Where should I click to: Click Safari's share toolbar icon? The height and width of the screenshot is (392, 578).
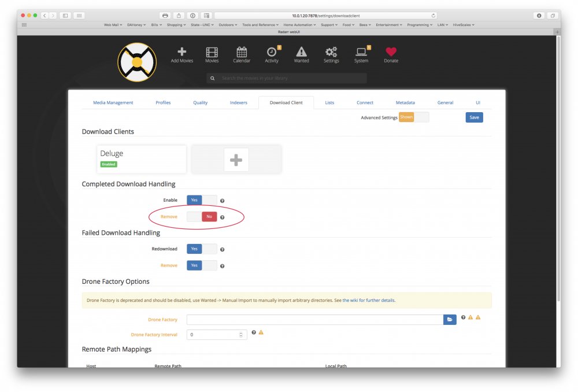click(179, 16)
